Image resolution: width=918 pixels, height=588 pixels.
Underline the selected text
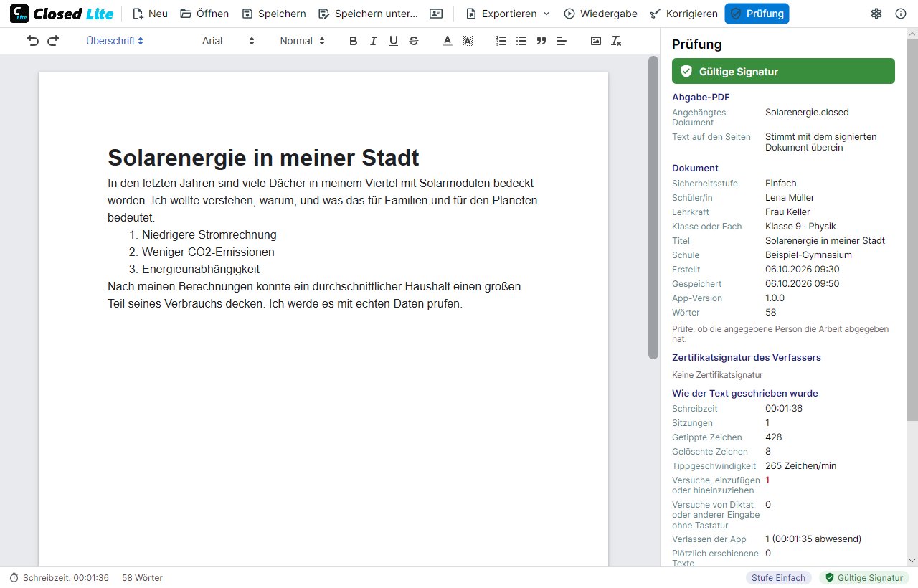point(393,41)
